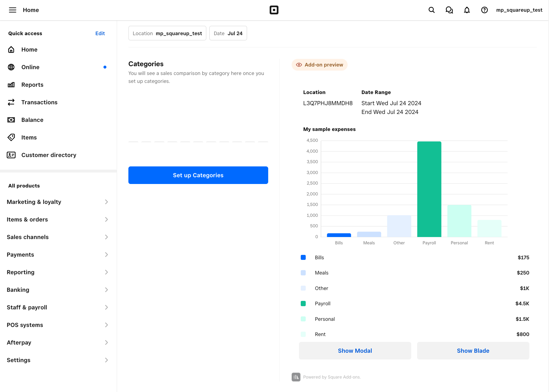Go to Home in quick access

coord(29,50)
